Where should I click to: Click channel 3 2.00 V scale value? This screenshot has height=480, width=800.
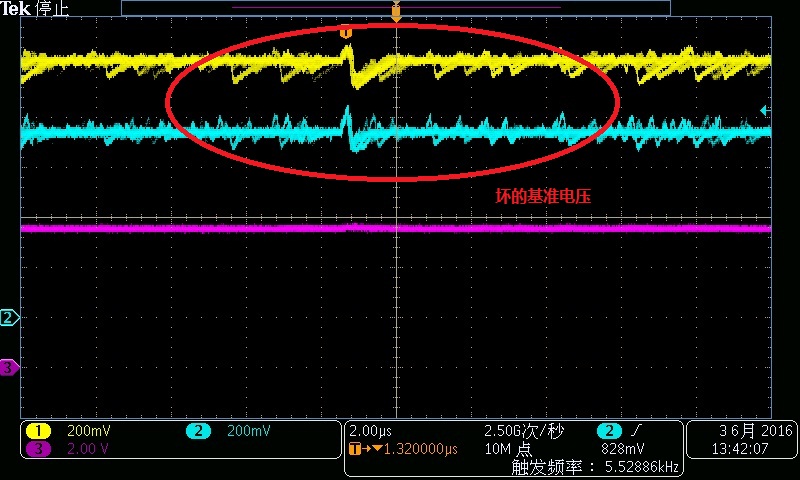click(x=87, y=449)
